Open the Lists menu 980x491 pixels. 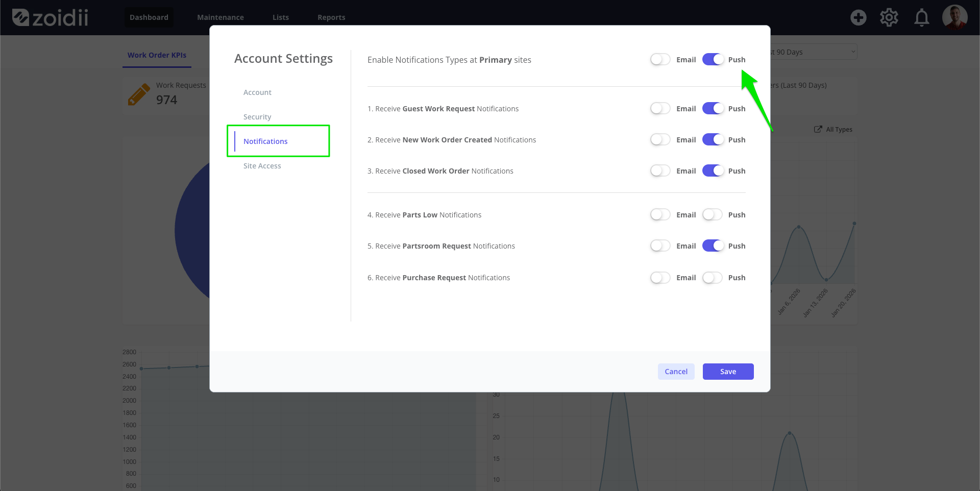281,17
